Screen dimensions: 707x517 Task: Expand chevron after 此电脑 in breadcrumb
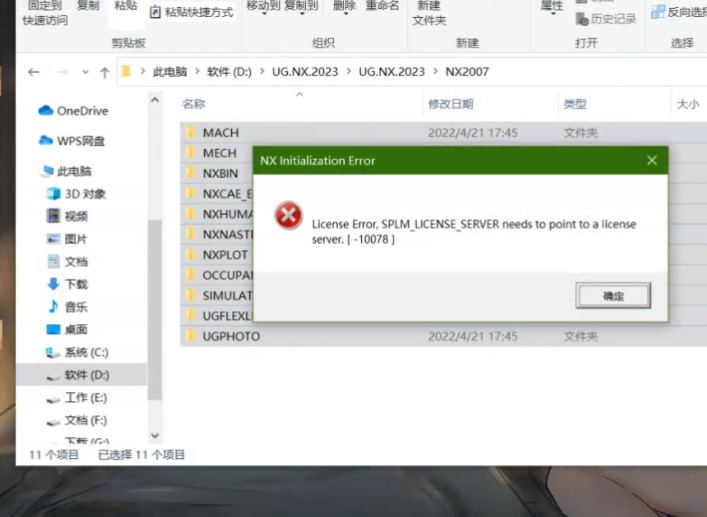[x=197, y=71]
